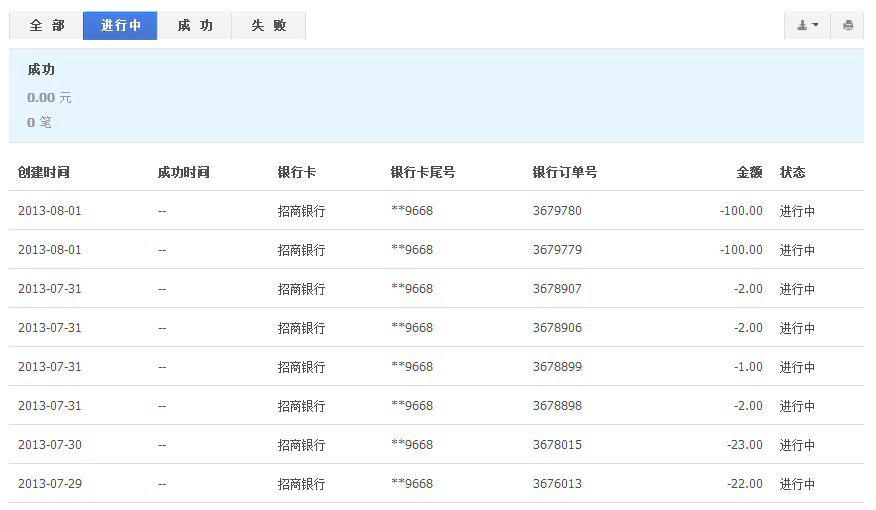
Task: Select order number 3678898
Action: [557, 406]
